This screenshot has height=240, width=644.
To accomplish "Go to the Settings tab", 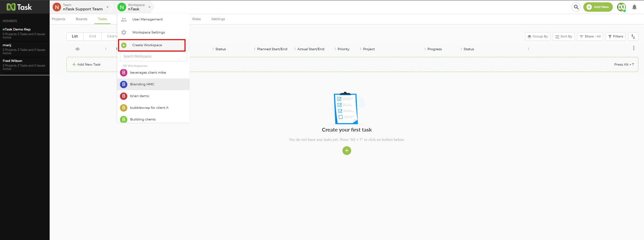I will pyautogui.click(x=218, y=19).
